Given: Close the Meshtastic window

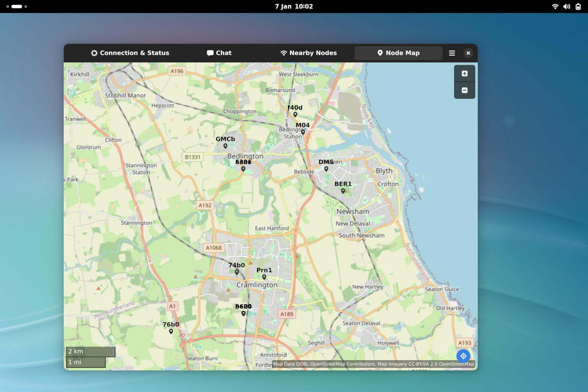Looking at the screenshot, I should [x=468, y=53].
